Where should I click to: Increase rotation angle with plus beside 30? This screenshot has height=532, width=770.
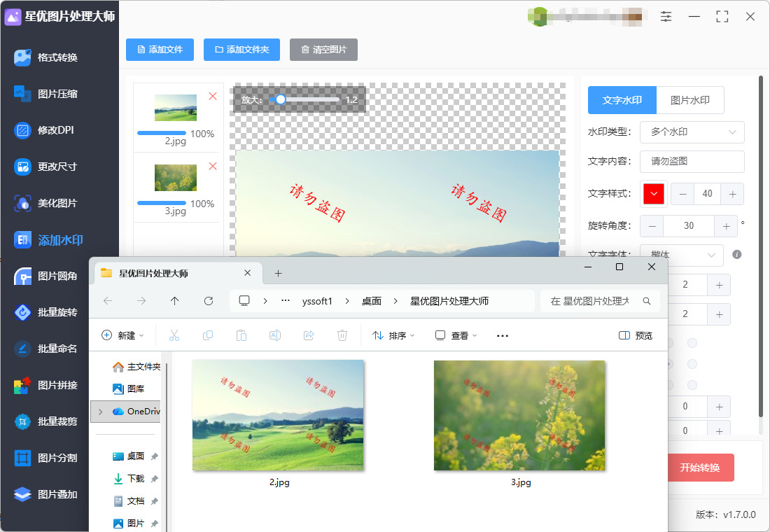pos(726,227)
